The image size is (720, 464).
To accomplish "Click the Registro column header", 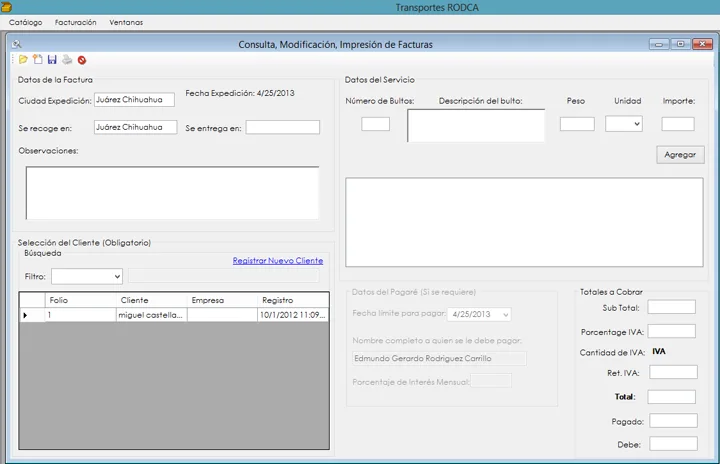I will click(x=293, y=300).
